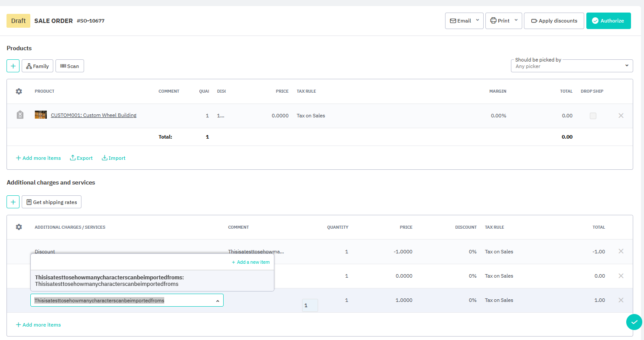Toggle the Drop Ship checkbox for CUSTOM001
The width and height of the screenshot is (644, 340).
point(593,116)
